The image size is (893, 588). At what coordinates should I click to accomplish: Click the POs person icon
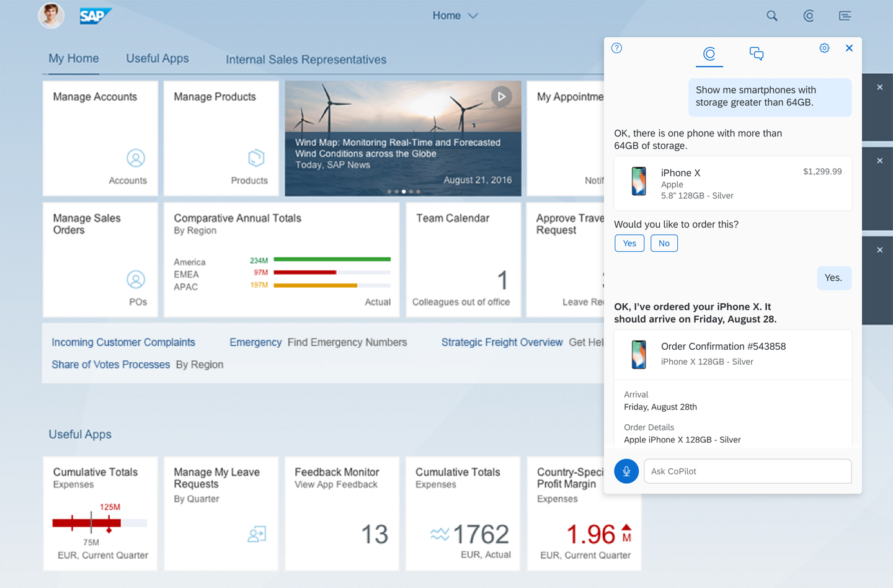pyautogui.click(x=136, y=280)
